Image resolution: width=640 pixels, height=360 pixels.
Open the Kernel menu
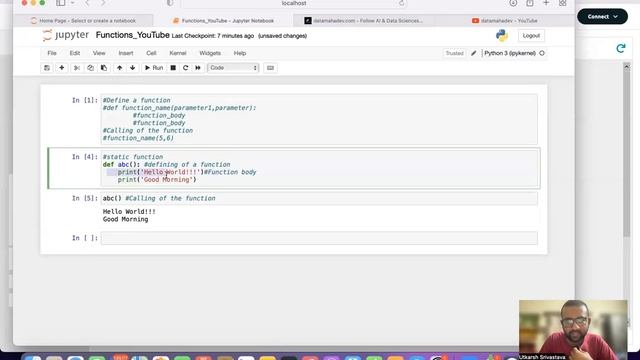178,53
